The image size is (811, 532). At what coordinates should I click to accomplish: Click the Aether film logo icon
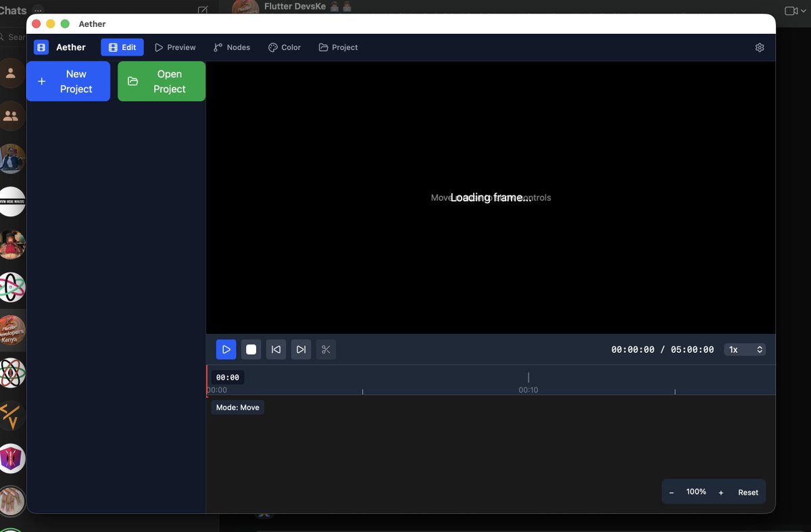tap(41, 47)
